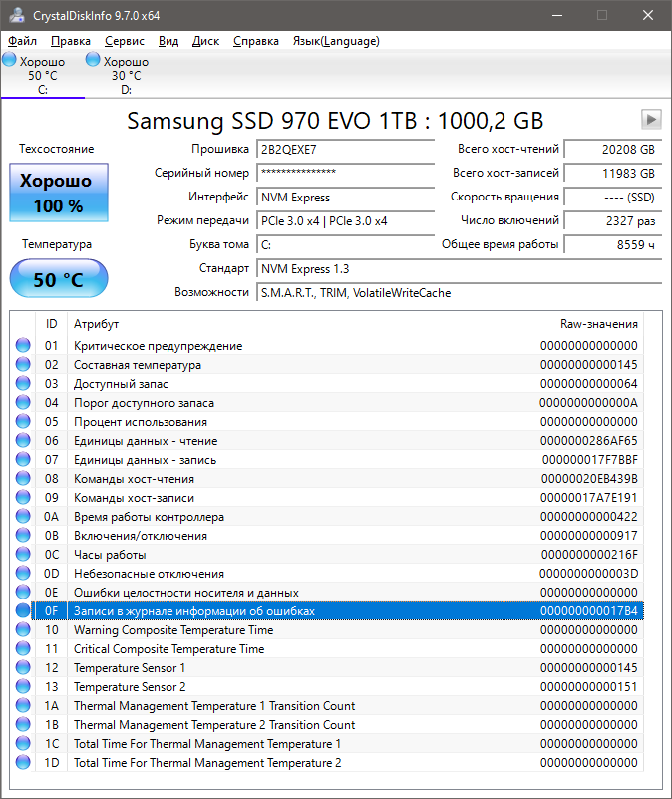The image size is (672, 799).
Task: Click the Атрибут column header
Action: (x=97, y=324)
